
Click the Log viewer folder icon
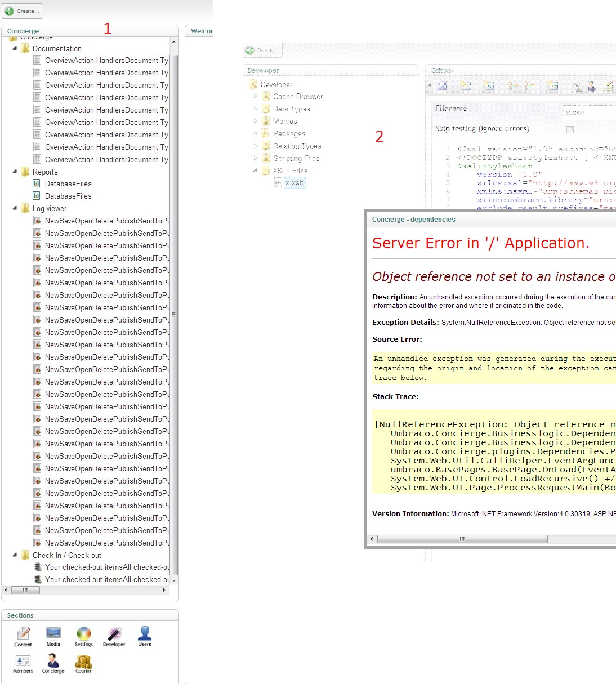25,208
